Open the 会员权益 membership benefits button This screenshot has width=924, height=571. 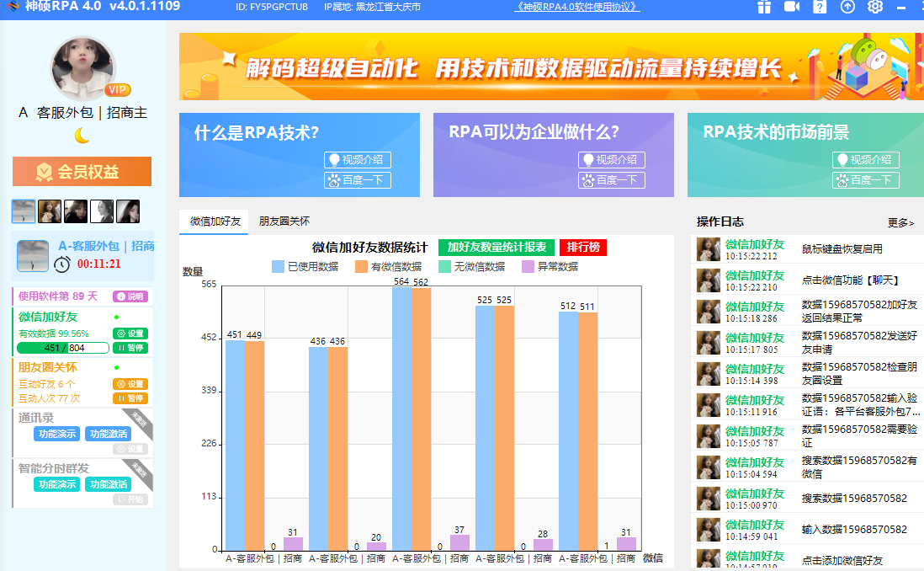82,172
